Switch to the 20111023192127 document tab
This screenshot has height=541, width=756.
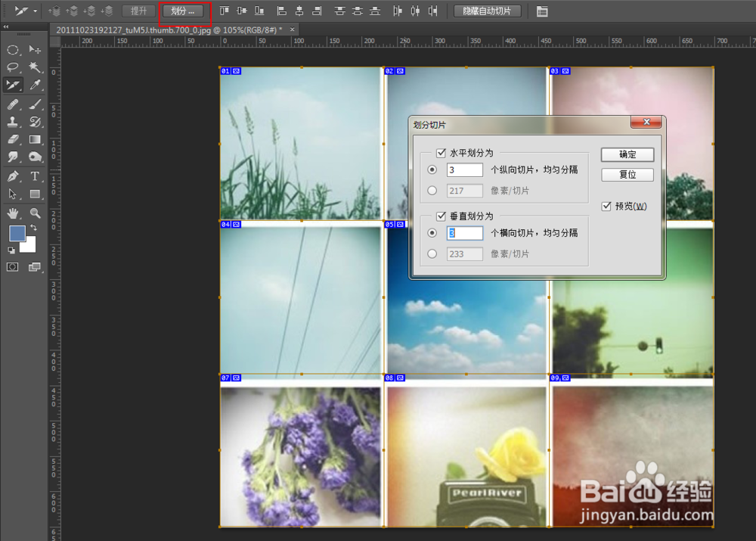(x=169, y=30)
